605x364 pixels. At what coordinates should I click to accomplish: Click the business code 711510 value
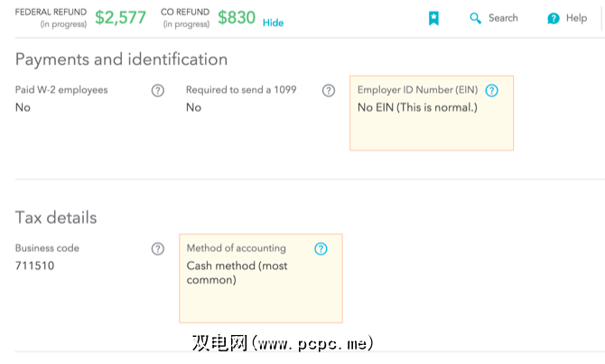point(34,266)
